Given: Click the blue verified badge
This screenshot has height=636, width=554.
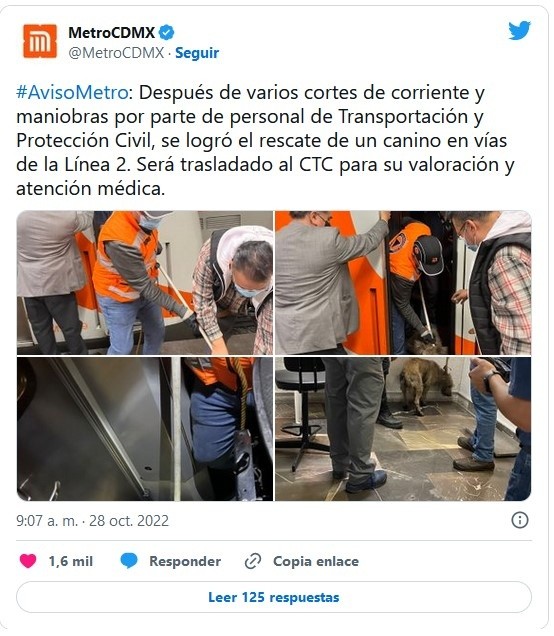Looking at the screenshot, I should coord(166,32).
